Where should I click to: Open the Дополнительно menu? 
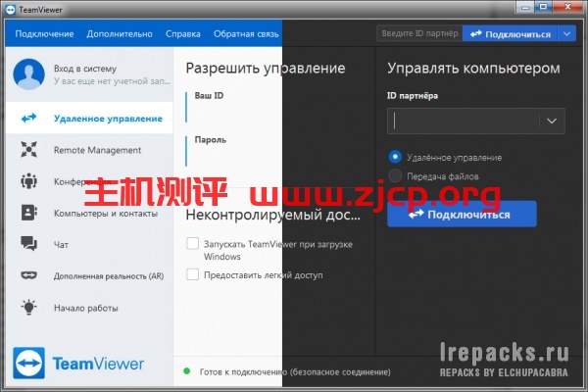pos(120,33)
